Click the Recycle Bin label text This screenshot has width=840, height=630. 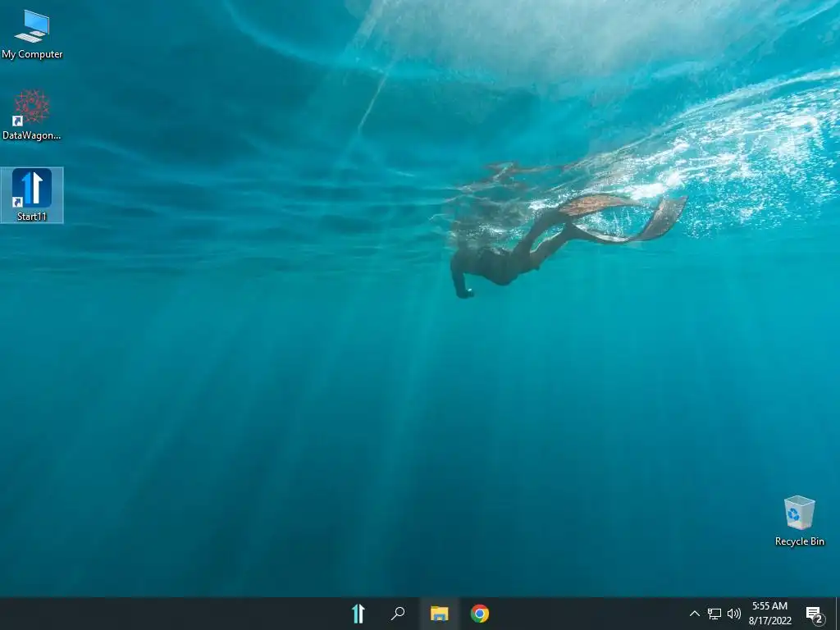799,541
